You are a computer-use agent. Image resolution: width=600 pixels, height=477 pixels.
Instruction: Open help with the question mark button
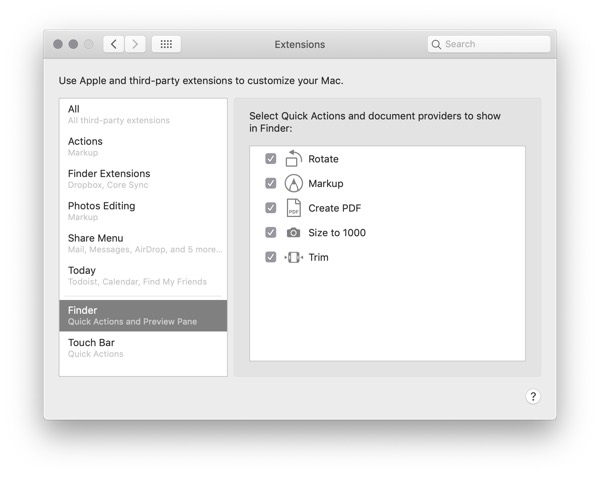pyautogui.click(x=533, y=396)
